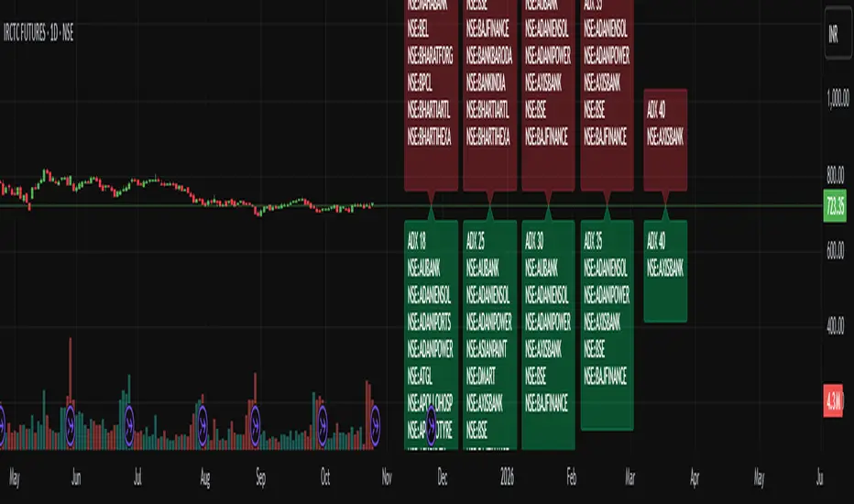This screenshot has width=854, height=504.
Task: Click the Nov label on the time axis
Action: [x=387, y=477]
